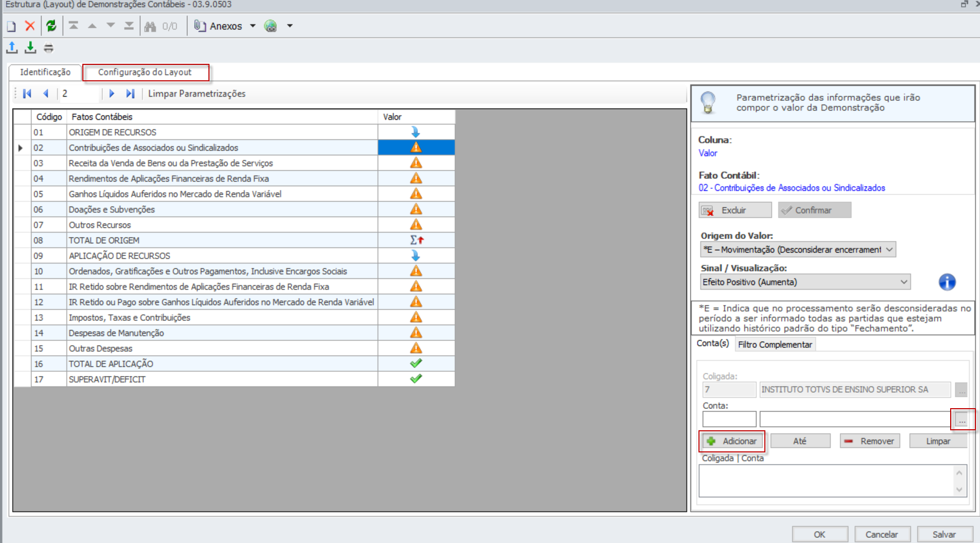Image resolution: width=980 pixels, height=543 pixels.
Task: Click the page number field
Action: (79, 94)
